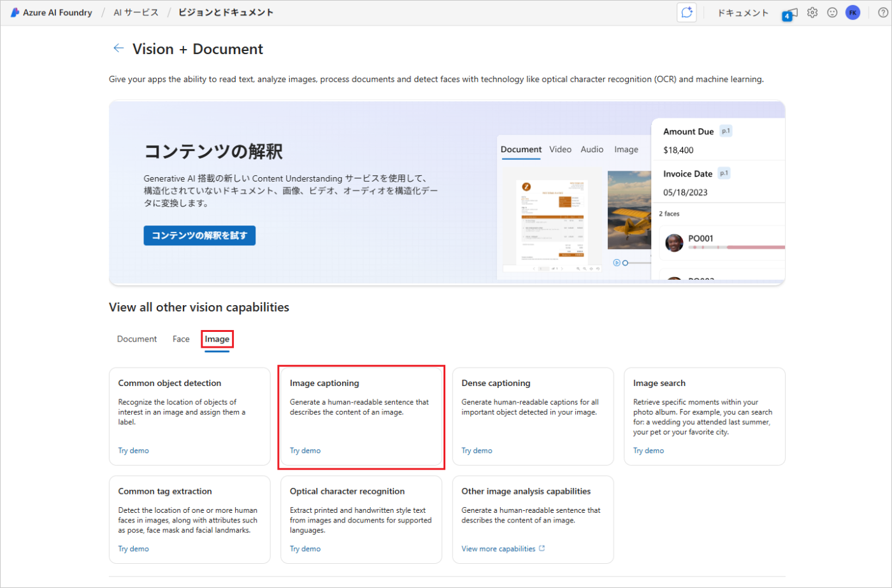Click the PO001 face avatar

674,243
